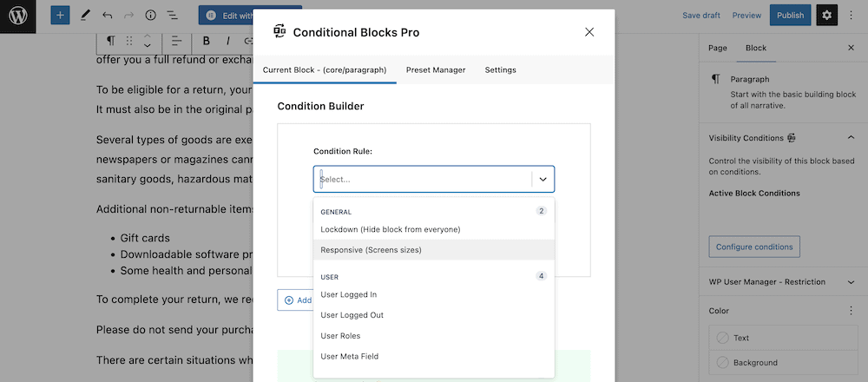Close the settings sidebar

click(x=852, y=48)
